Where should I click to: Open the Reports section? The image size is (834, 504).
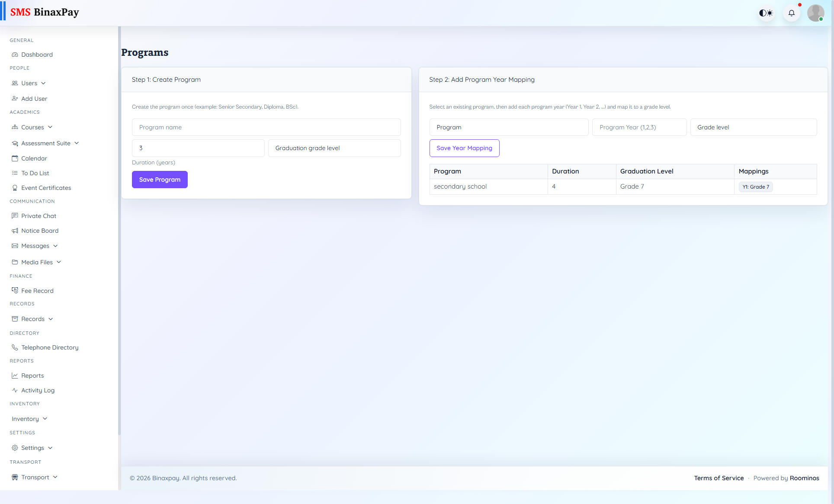point(32,376)
